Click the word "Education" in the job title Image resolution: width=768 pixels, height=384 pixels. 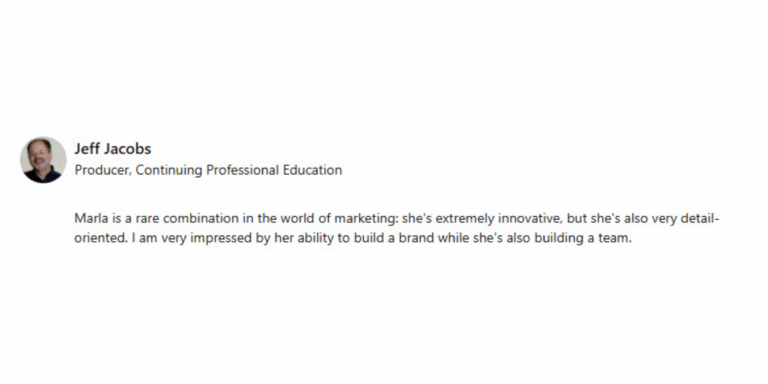click(312, 170)
